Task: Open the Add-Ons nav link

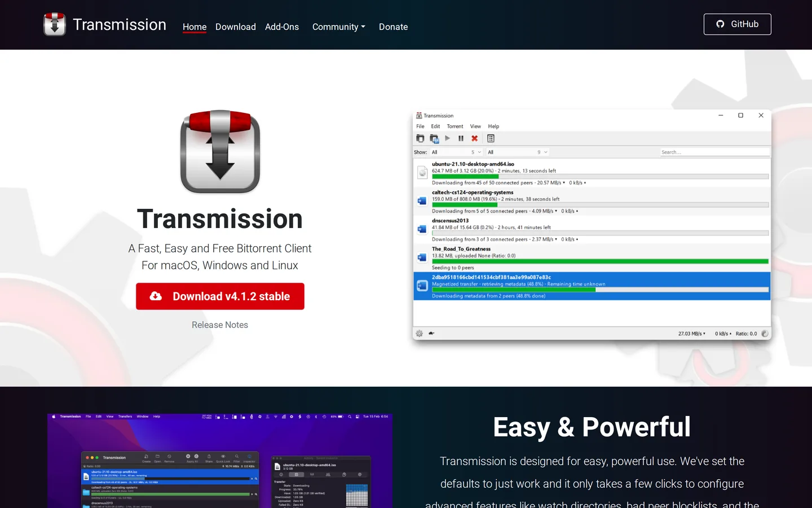Action: pyautogui.click(x=282, y=27)
